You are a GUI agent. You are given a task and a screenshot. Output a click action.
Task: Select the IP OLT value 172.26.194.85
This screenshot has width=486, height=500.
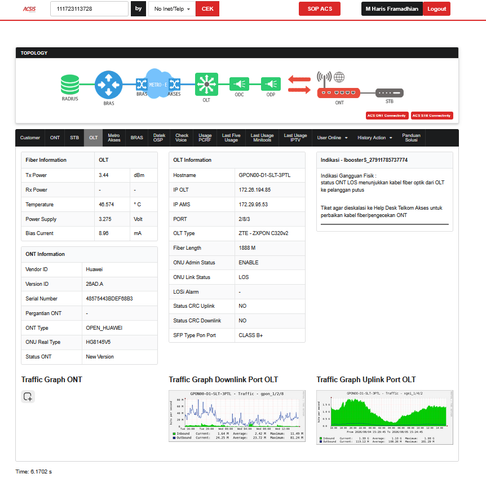(255, 190)
